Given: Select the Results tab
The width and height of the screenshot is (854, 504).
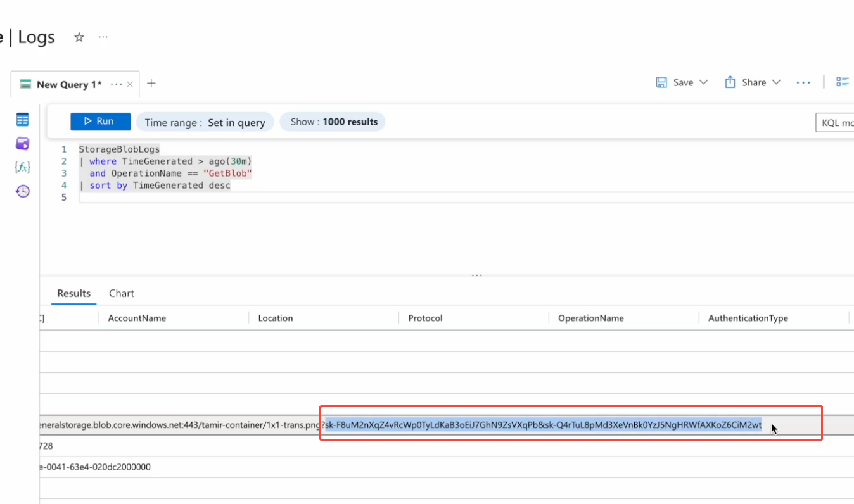Looking at the screenshot, I should [73, 293].
